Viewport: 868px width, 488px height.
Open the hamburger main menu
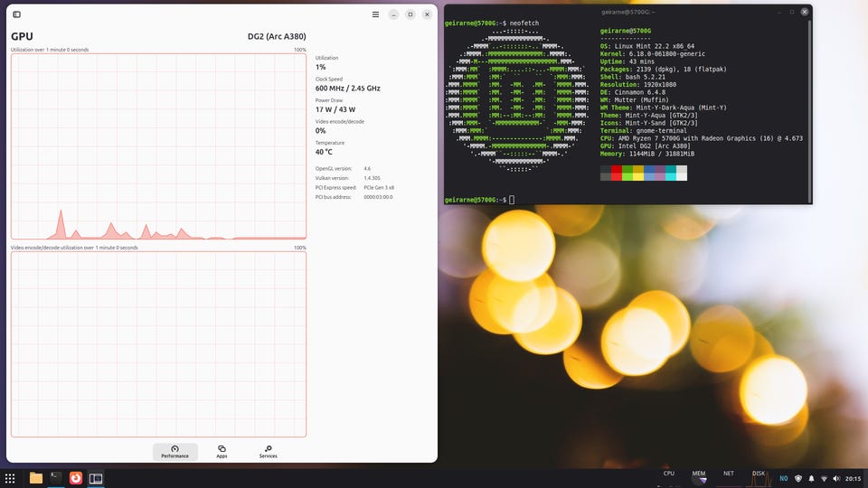pyautogui.click(x=375, y=14)
